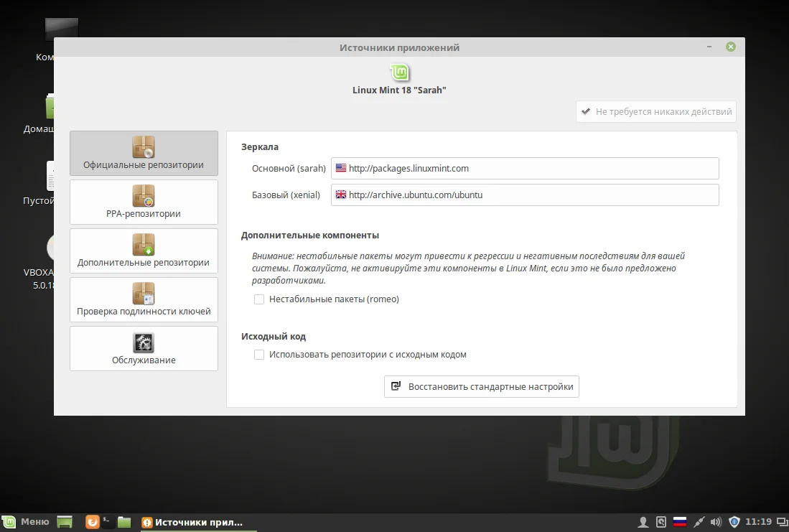This screenshot has height=532, width=789.
Task: Click the Компьютер monitor icon on the desktop
Action: pos(62,29)
